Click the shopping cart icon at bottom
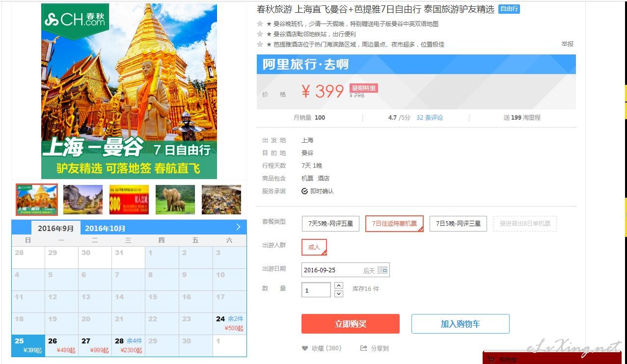The image size is (627, 364). pyautogui.click(x=491, y=360)
